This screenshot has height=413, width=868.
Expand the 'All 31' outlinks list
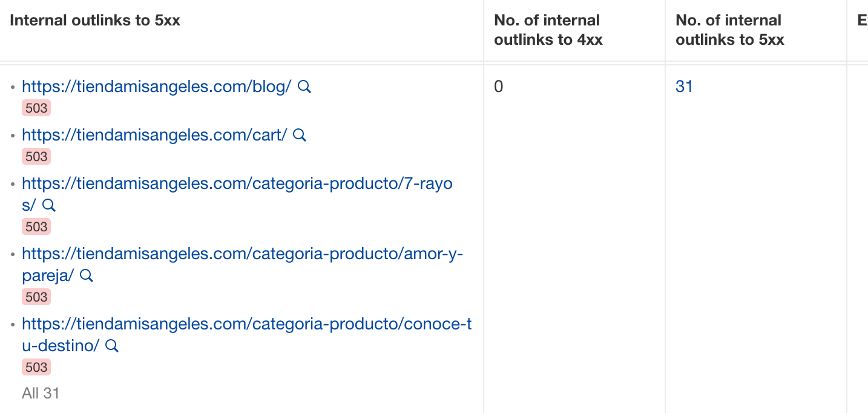pos(41,393)
